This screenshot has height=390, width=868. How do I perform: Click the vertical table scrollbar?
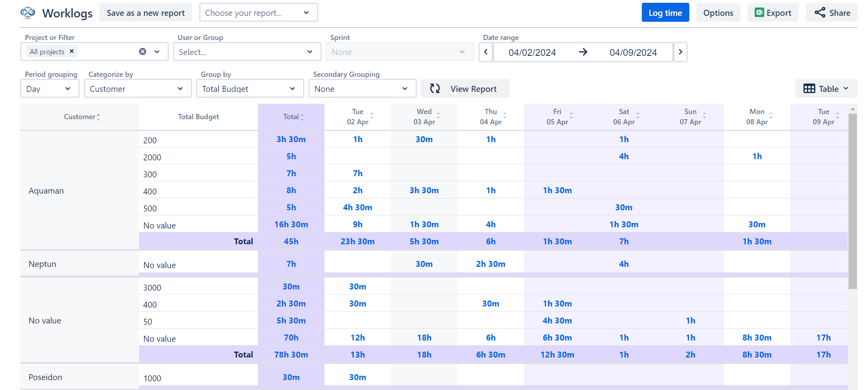[853, 201]
